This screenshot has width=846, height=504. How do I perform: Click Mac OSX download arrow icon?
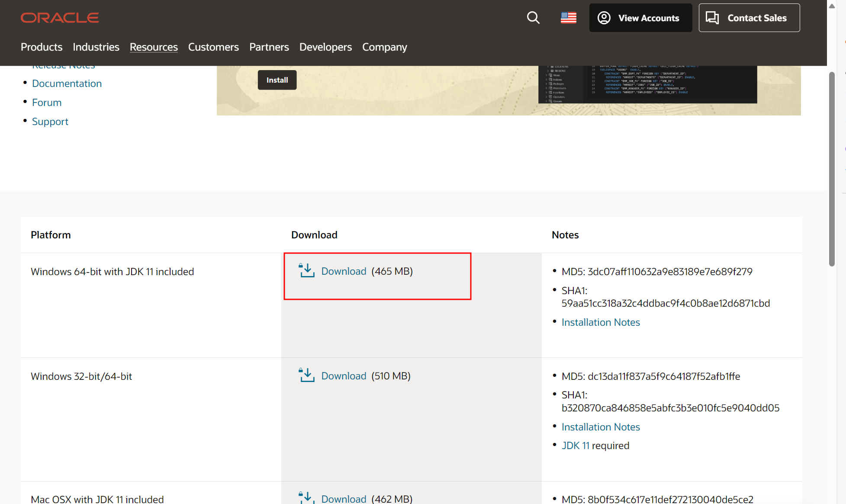point(306,498)
